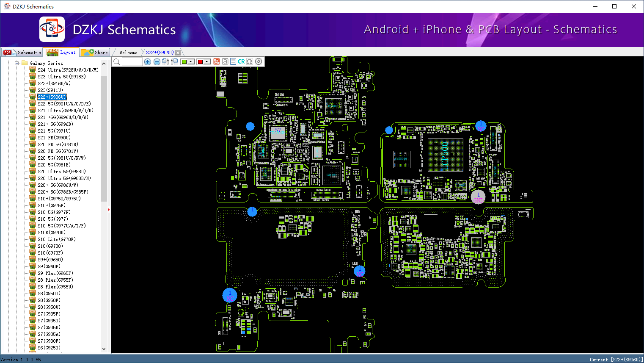Click the PADS icon beside S21 FE(G990U)
644x363 pixels.
point(33,138)
